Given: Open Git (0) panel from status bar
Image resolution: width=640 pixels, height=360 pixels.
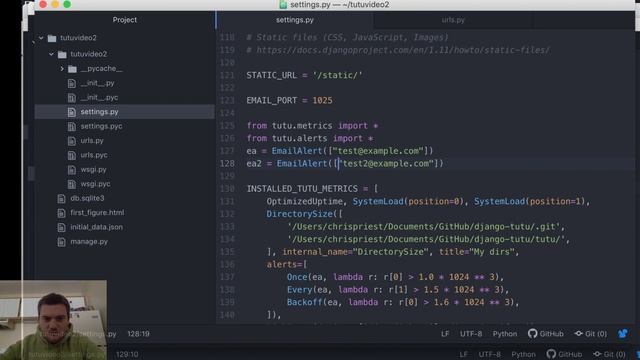Looking at the screenshot, I should [x=591, y=333].
